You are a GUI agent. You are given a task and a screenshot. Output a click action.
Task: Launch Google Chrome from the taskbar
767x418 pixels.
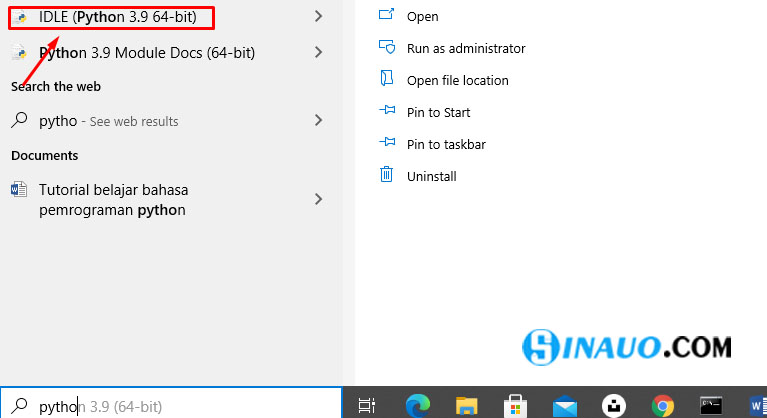coord(663,406)
